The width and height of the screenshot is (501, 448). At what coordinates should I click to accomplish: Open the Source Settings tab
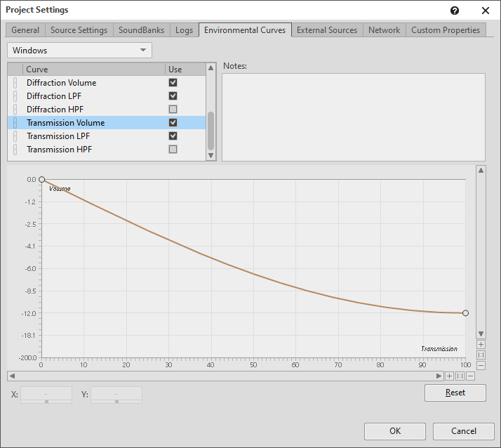point(79,30)
